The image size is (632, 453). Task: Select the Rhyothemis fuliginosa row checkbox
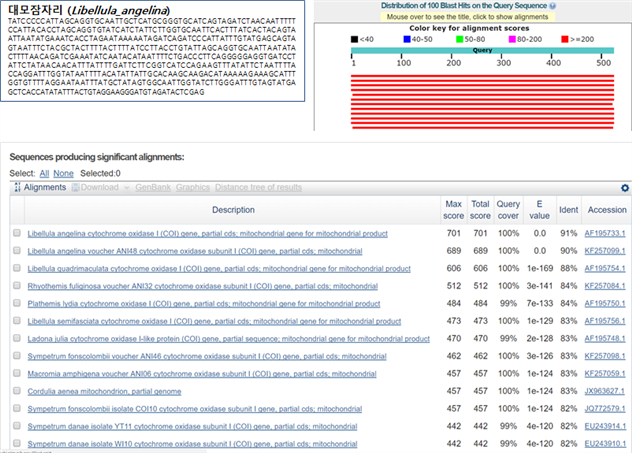pos(17,286)
